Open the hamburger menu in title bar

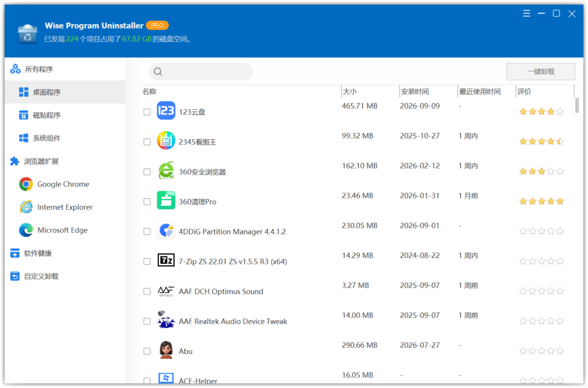(x=527, y=14)
